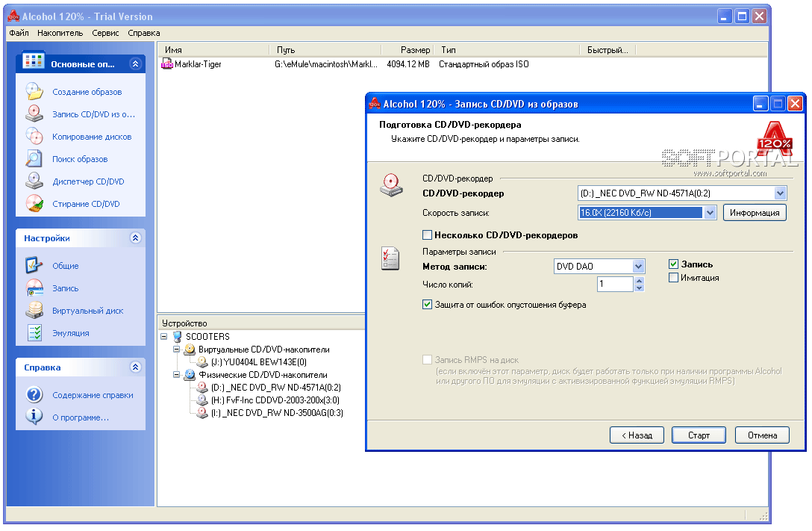Click the Информация button

755,212
